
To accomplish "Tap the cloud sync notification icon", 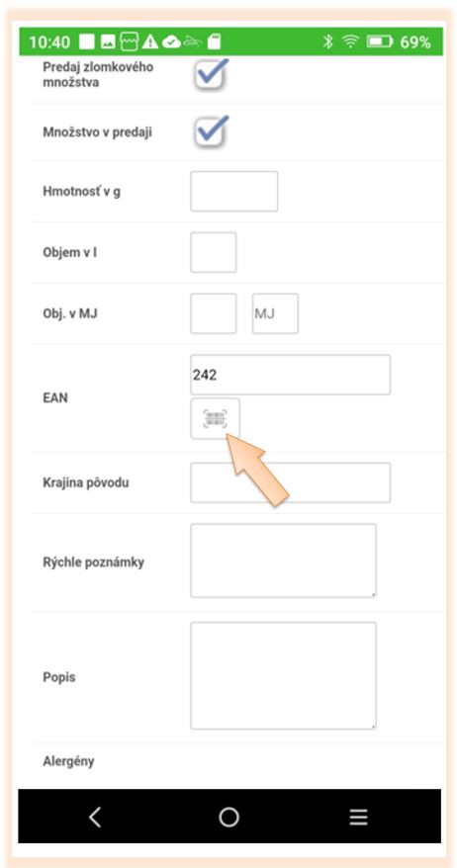I will tap(171, 43).
